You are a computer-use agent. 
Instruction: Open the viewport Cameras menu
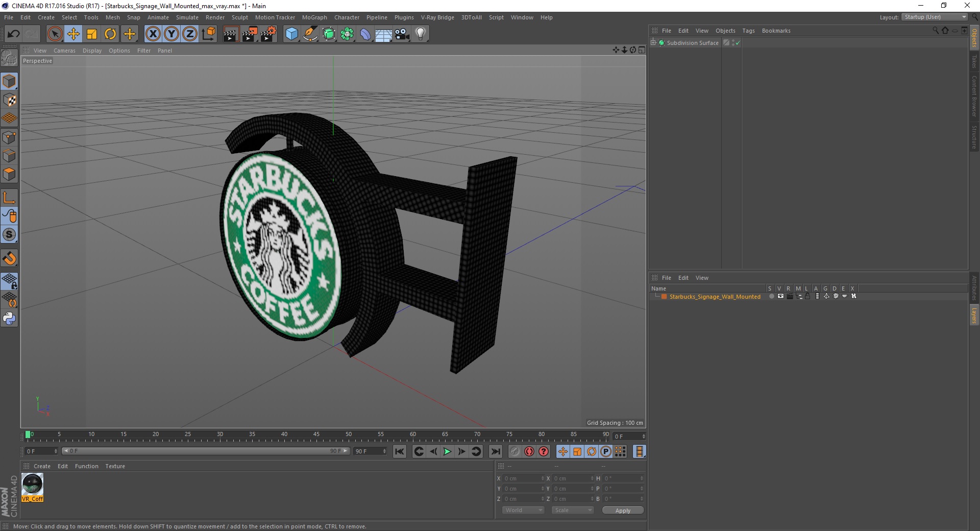[64, 51]
